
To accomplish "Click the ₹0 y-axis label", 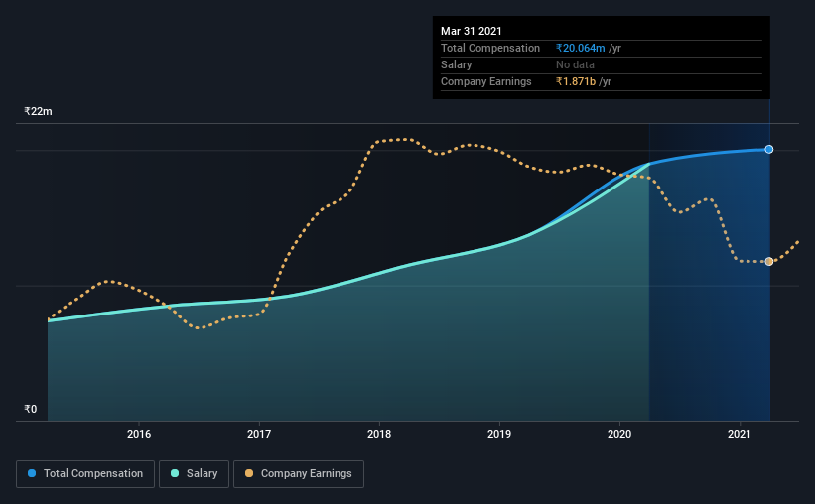I will click(30, 409).
